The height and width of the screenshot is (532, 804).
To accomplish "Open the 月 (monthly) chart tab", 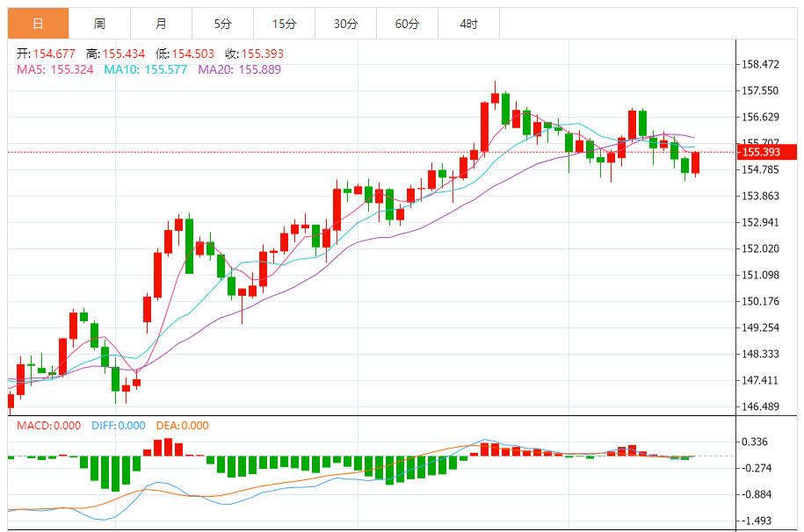I will pyautogui.click(x=161, y=24).
